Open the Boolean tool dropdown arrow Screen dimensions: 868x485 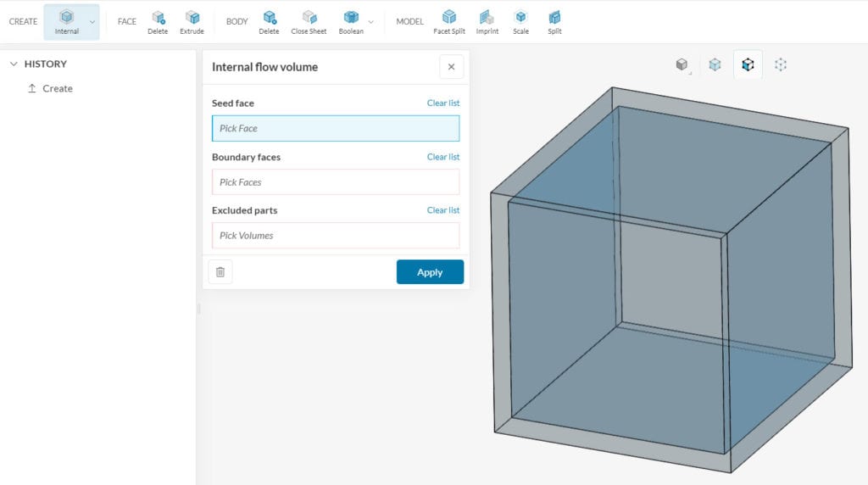tap(370, 22)
